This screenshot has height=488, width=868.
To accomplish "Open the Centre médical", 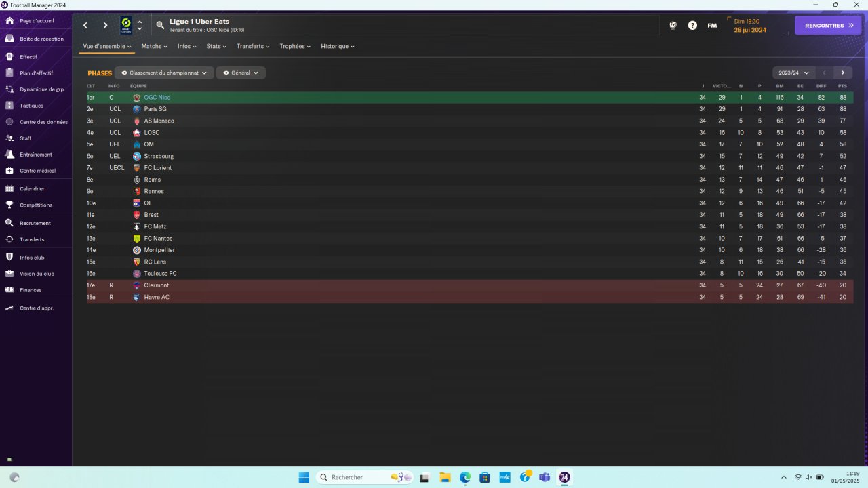I will 36,171.
